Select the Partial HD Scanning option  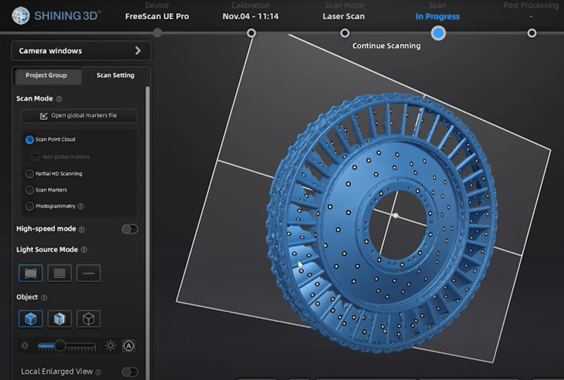pyautogui.click(x=29, y=173)
